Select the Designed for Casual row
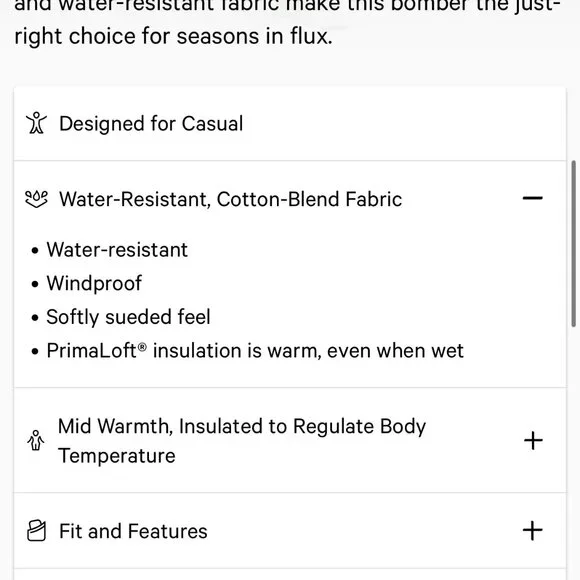The width and height of the screenshot is (580, 580). (x=290, y=124)
